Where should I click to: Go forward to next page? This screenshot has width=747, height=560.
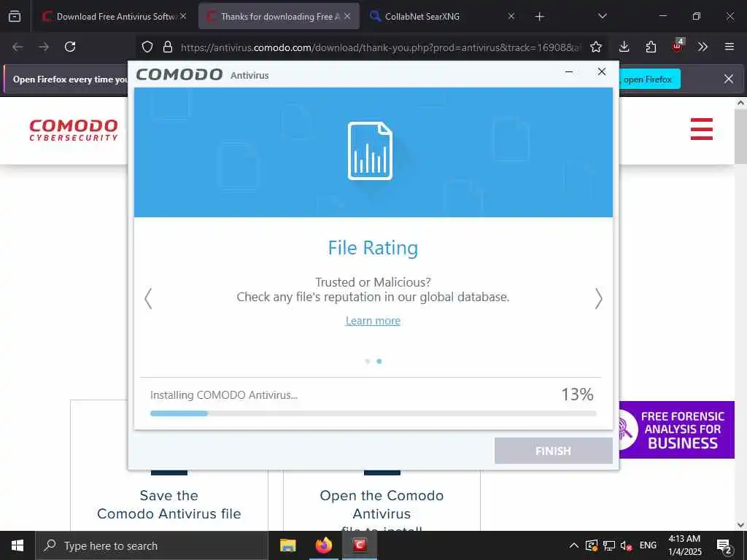[44, 47]
